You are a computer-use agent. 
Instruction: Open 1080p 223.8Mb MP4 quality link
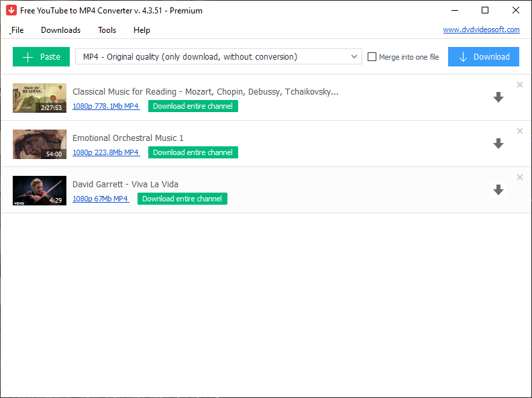pyautogui.click(x=106, y=152)
